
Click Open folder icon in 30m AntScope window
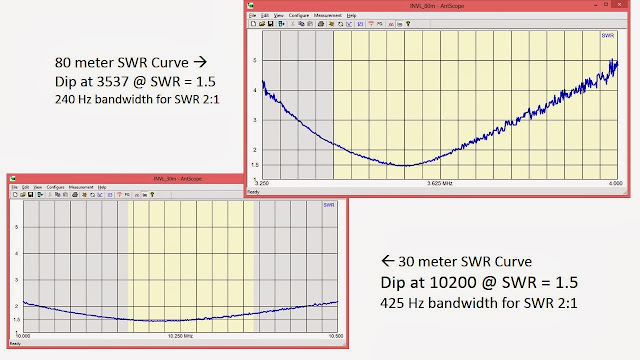pyautogui.click(x=23, y=195)
